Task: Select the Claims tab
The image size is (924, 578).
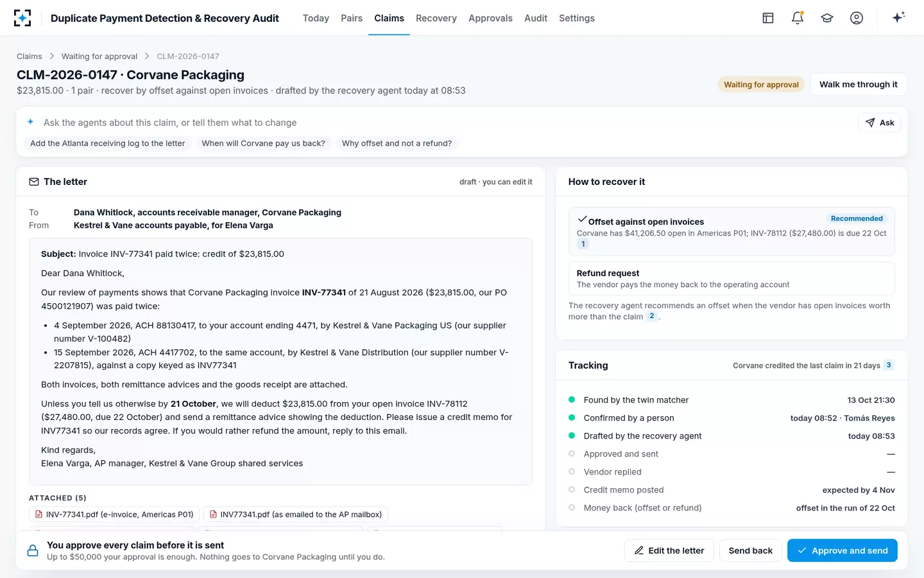Action: pyautogui.click(x=389, y=18)
